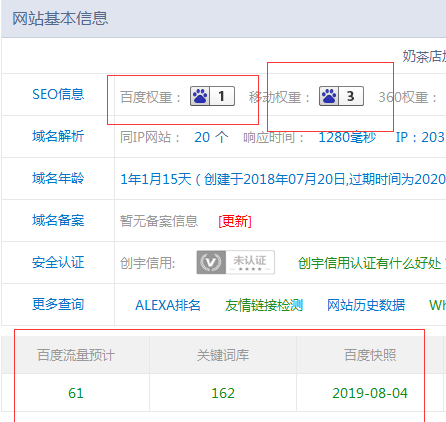Click the Baidu traffic estimate value 61
Screen dimensions: 446x422
pyautogui.click(x=76, y=393)
